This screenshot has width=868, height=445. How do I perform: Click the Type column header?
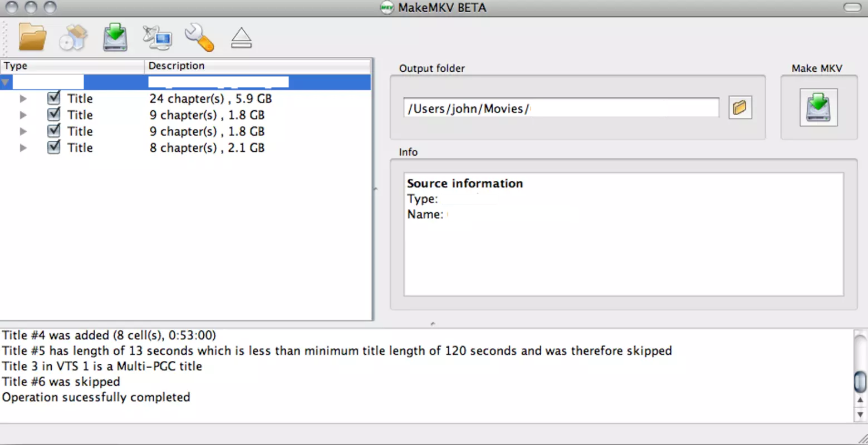point(72,66)
